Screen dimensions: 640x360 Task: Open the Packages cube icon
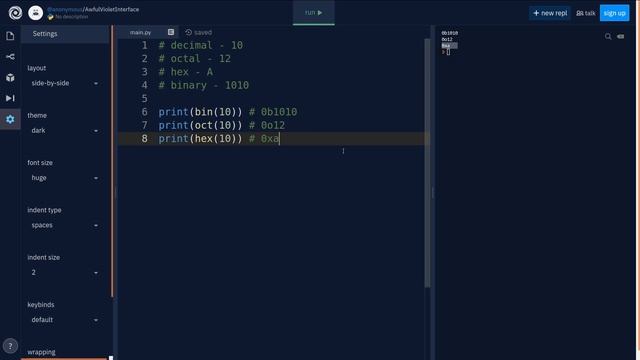click(10, 78)
